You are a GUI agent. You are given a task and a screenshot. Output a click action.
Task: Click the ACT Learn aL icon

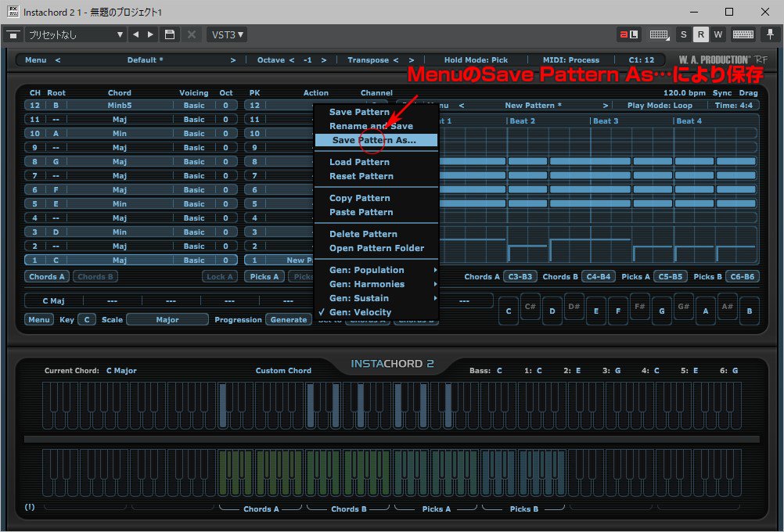(x=628, y=34)
